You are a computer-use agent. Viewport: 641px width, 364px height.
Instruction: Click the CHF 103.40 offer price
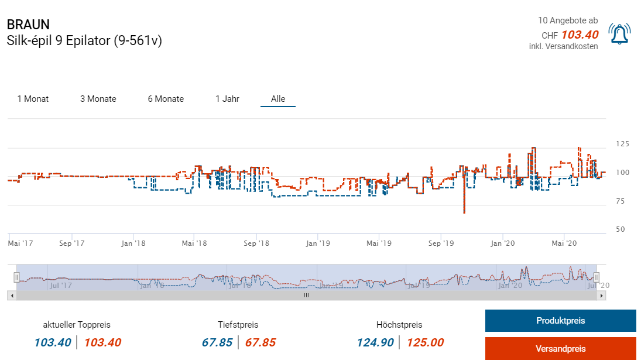tap(579, 35)
